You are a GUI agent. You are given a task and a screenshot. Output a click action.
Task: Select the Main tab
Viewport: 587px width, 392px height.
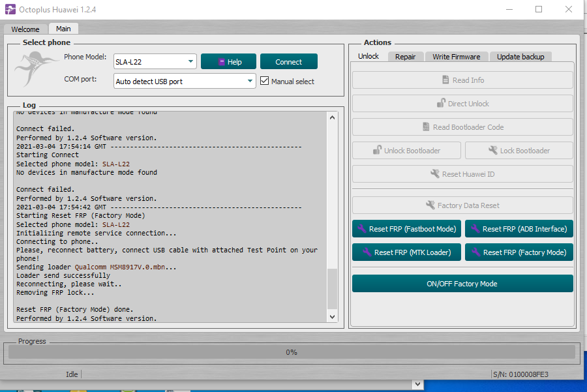[x=63, y=29]
